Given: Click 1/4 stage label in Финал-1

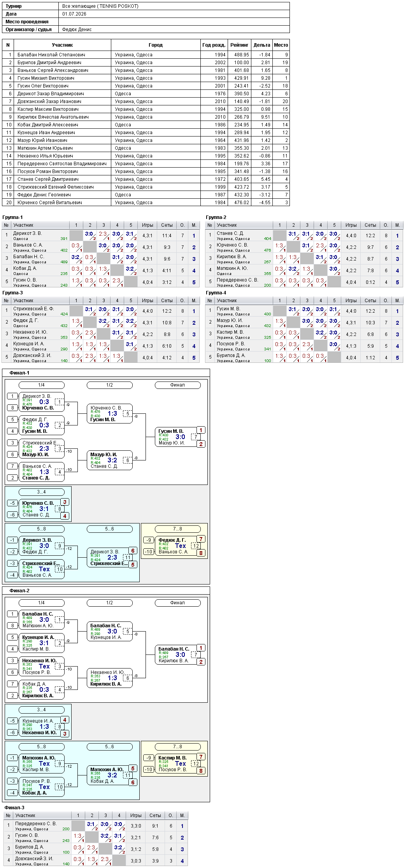Looking at the screenshot, I should point(41,385).
